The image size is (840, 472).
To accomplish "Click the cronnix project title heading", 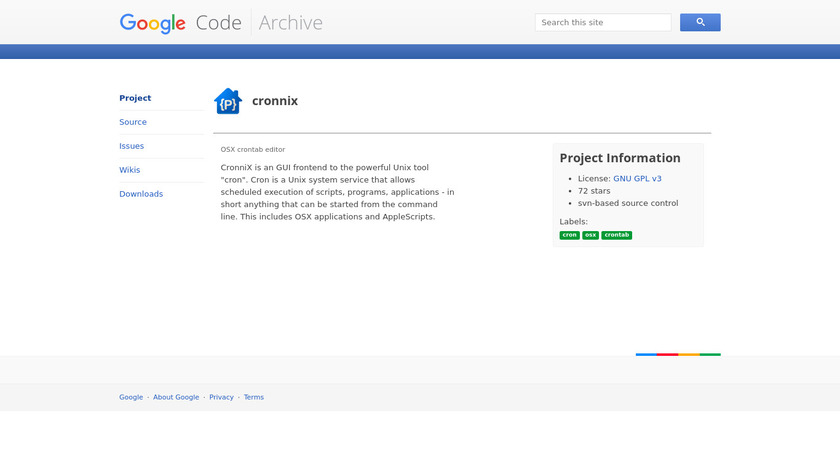I will [x=275, y=101].
